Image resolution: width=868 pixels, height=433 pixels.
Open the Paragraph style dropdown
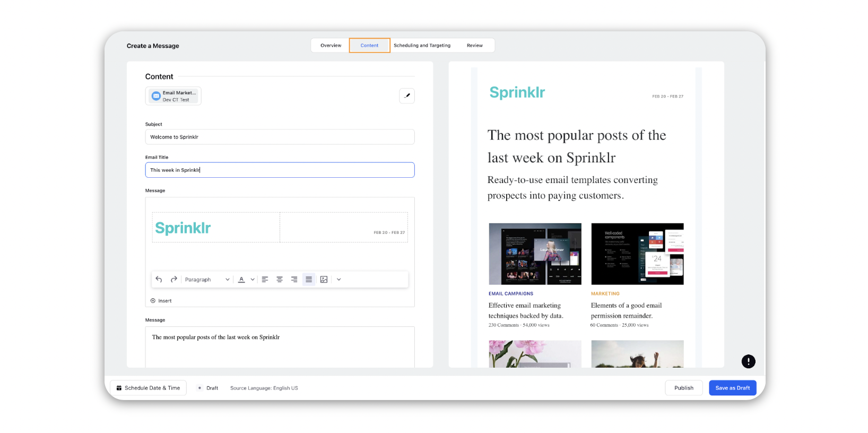[207, 280]
